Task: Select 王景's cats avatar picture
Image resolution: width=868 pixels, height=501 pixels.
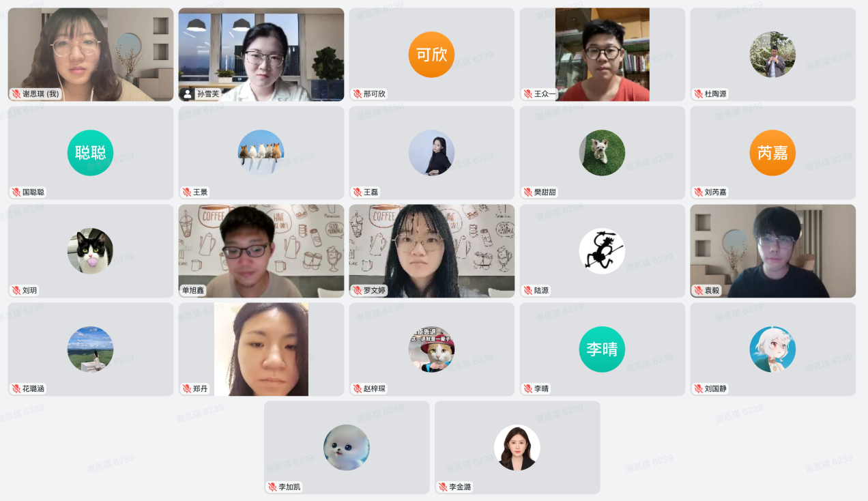Action: [261, 153]
